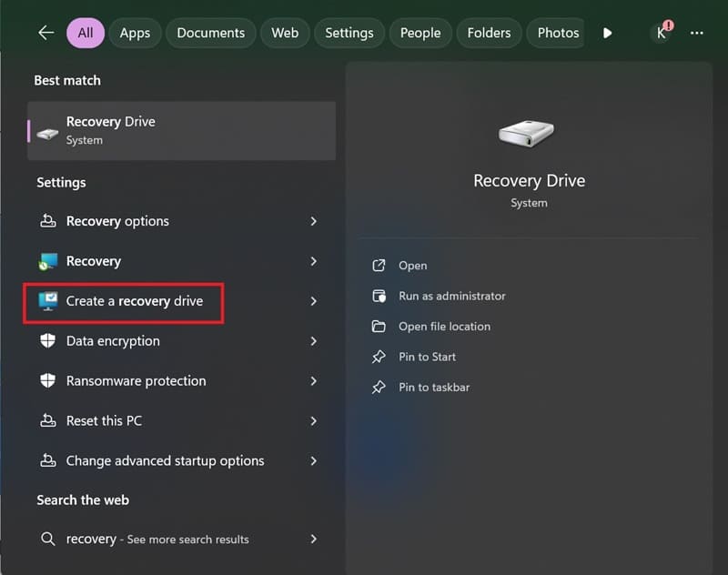Screen dimensions: 728x575
Task: Switch to the Photos filter tab
Action: point(556,33)
